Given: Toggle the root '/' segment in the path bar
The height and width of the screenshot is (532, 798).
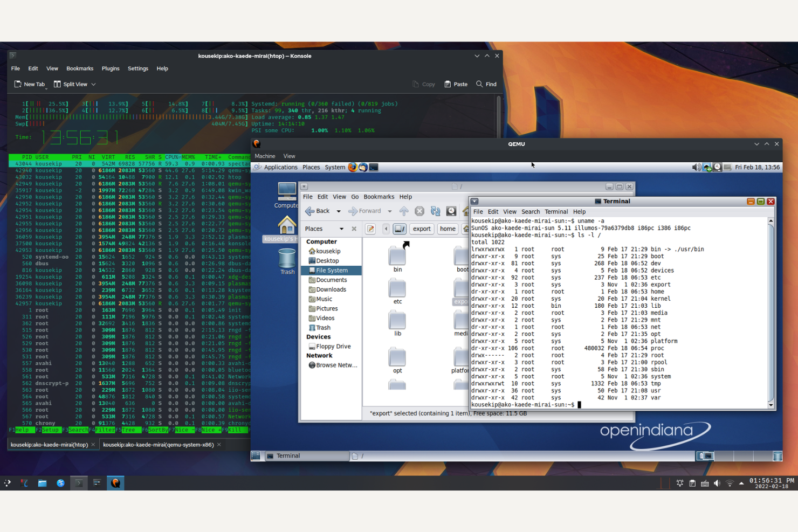Looking at the screenshot, I should [400, 229].
